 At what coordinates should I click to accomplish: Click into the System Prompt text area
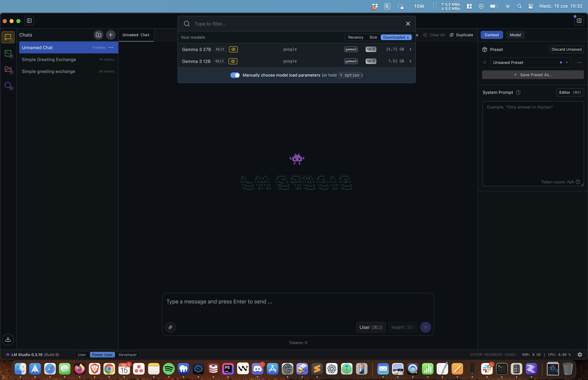(533, 144)
